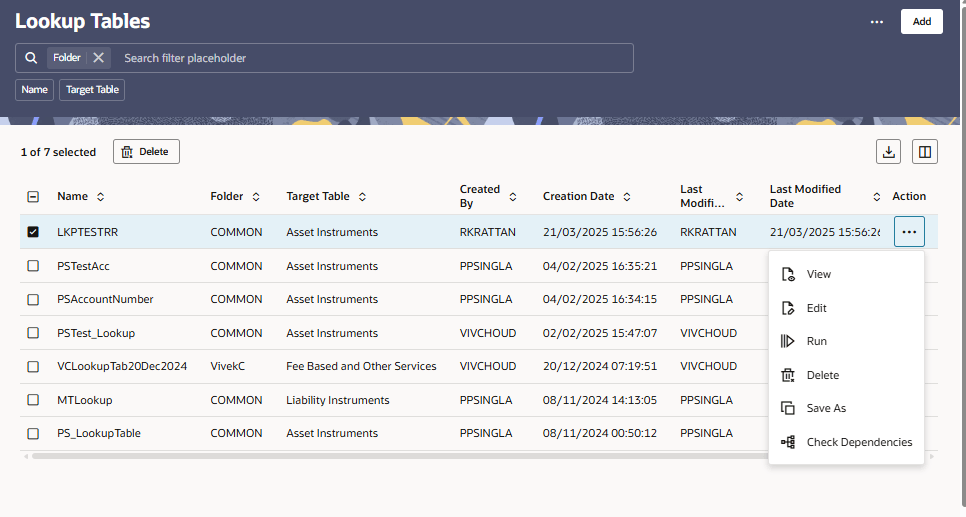Viewport: 966px width, 517px height.
Task: Click the RKRATTAN created-by cell
Action: click(x=487, y=232)
